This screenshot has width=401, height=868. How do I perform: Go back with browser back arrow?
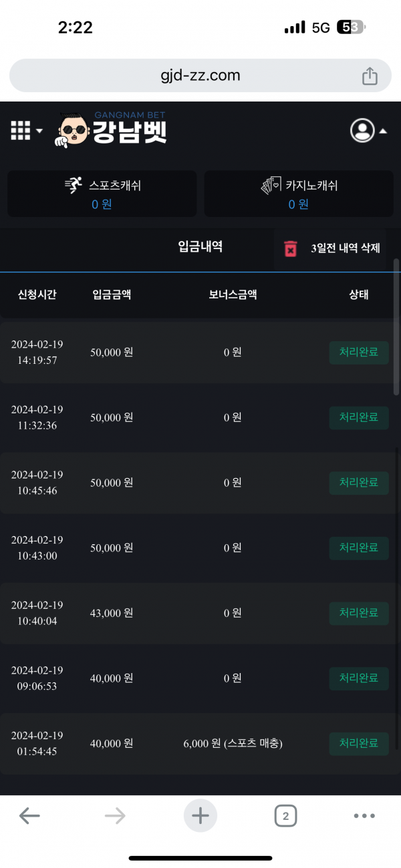pos(29,815)
